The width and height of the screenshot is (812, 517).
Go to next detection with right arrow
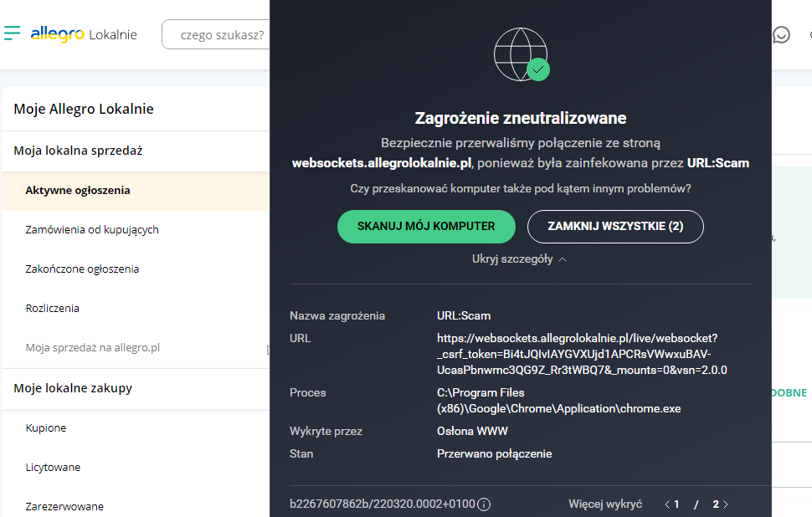tap(726, 504)
